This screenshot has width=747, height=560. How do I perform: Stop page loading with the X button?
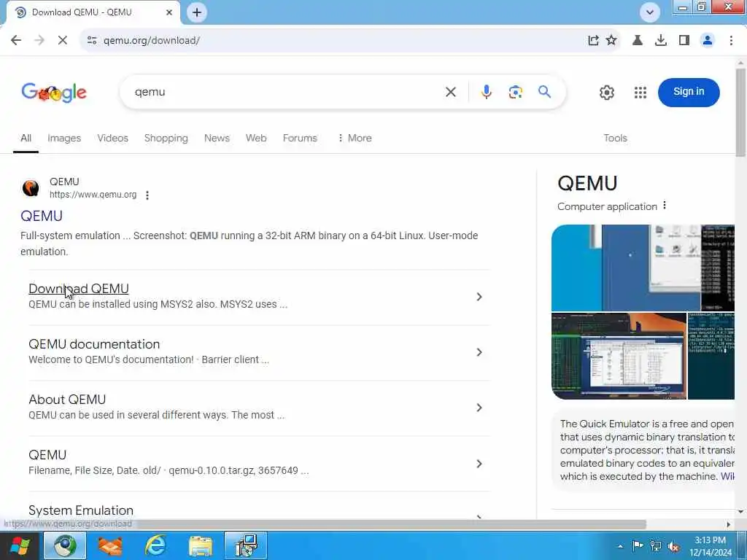coord(63,41)
